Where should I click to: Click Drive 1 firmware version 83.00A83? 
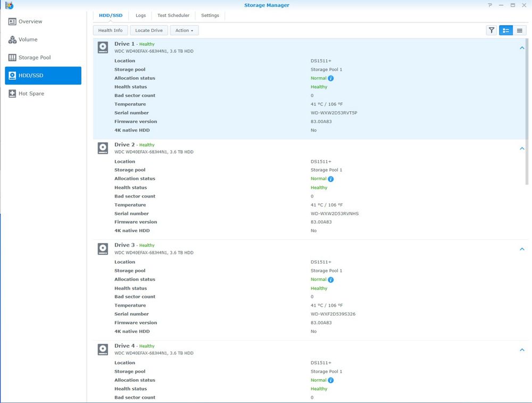pos(321,121)
